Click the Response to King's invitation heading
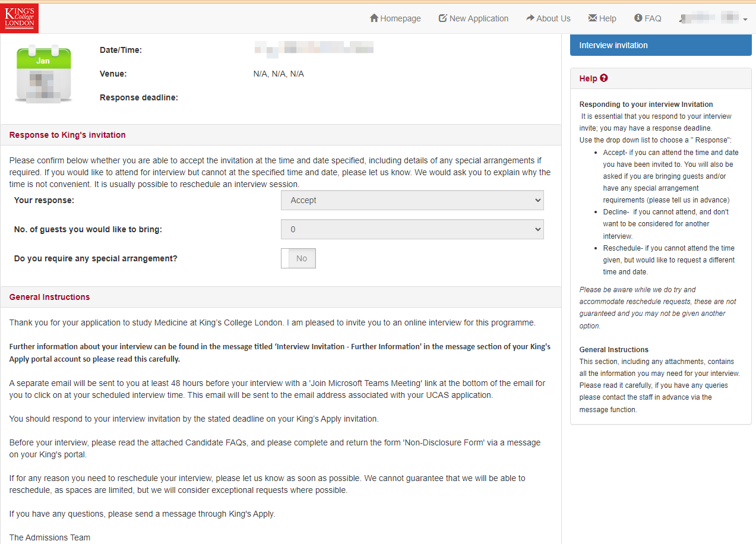The image size is (756, 544). point(68,135)
